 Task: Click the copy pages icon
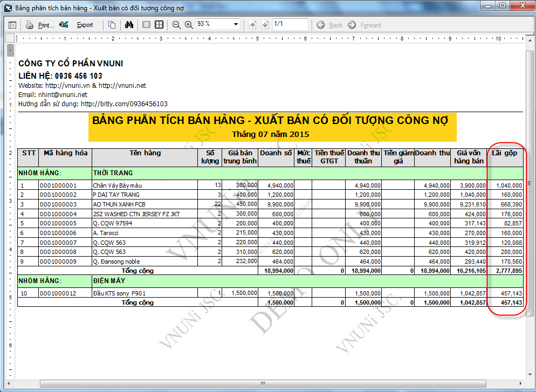tap(112, 25)
